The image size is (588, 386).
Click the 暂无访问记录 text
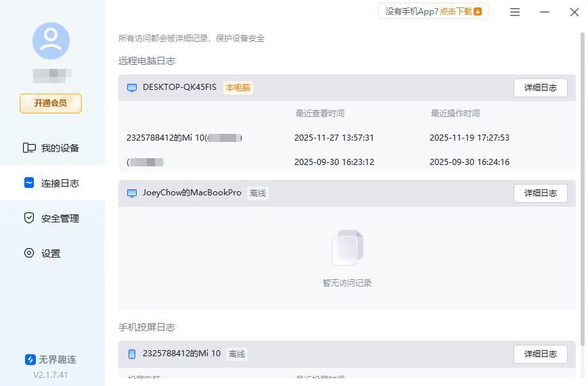pyautogui.click(x=347, y=283)
